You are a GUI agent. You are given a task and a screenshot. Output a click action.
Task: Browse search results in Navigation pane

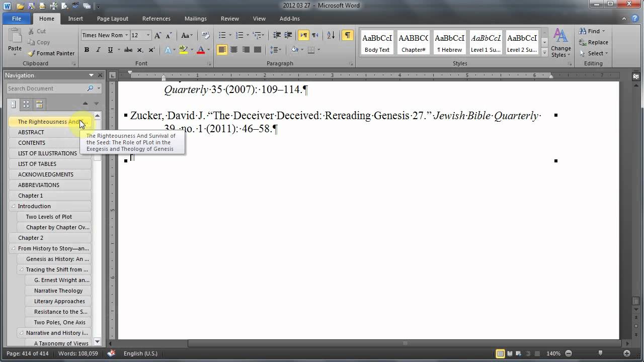(x=39, y=104)
